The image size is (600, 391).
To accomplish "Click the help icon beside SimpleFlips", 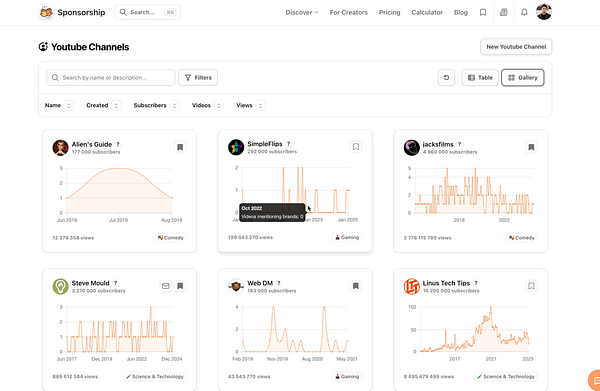I will pos(289,144).
